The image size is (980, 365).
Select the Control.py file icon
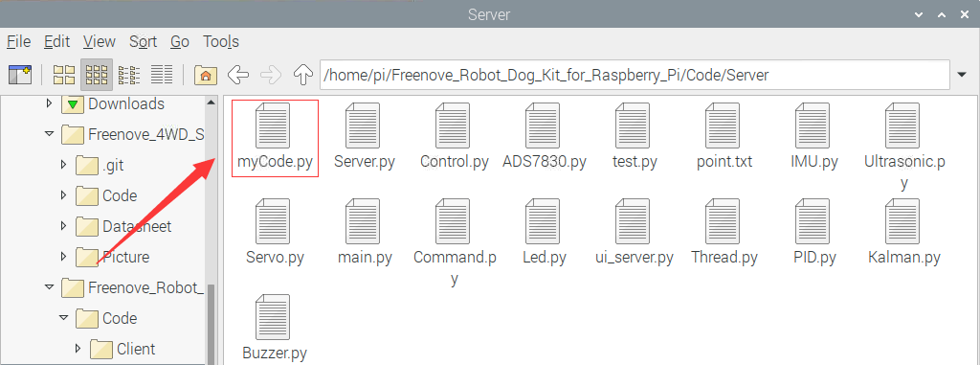click(454, 125)
